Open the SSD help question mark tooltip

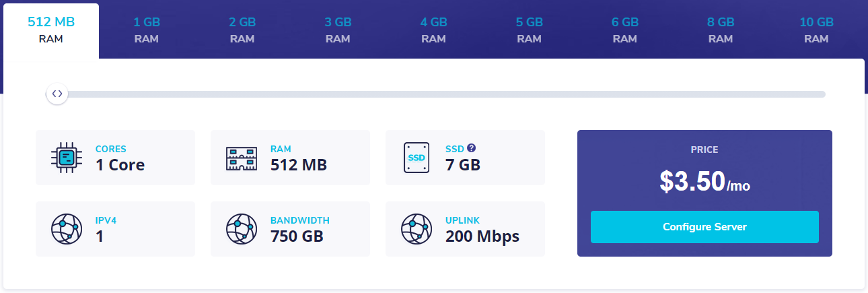pos(472,148)
